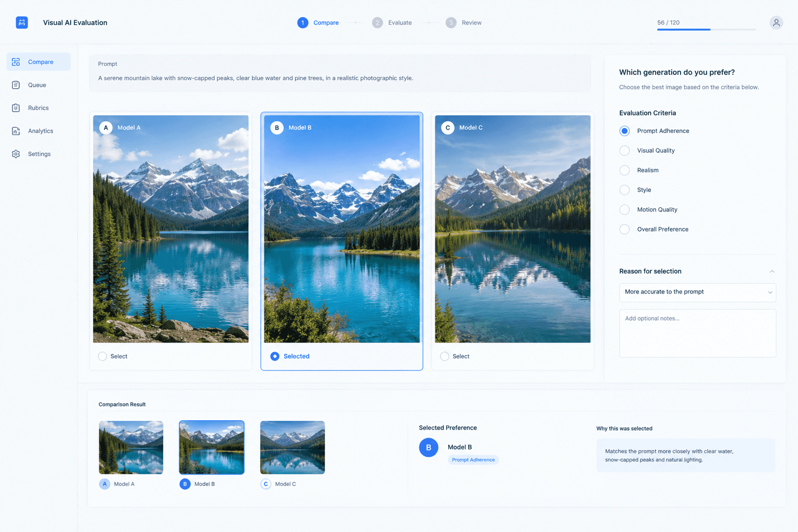The image size is (798, 532).
Task: Collapse the Reason for selection section
Action: click(x=772, y=271)
